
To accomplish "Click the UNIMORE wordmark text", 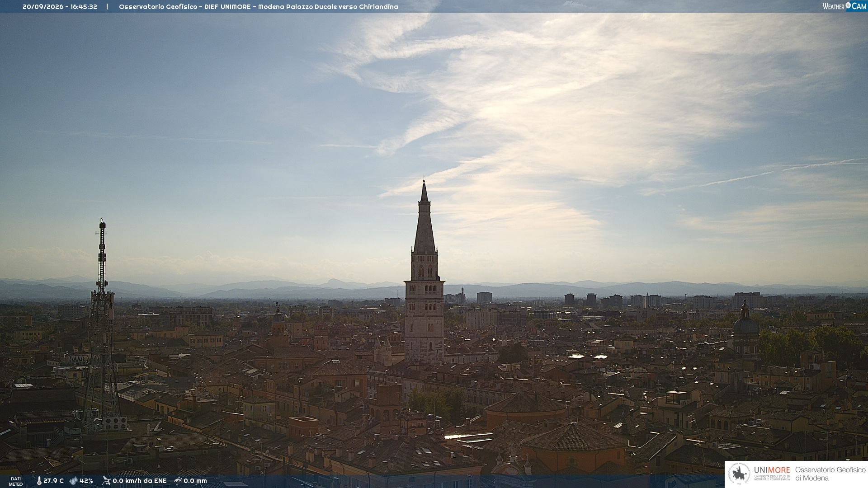I will coord(772,470).
